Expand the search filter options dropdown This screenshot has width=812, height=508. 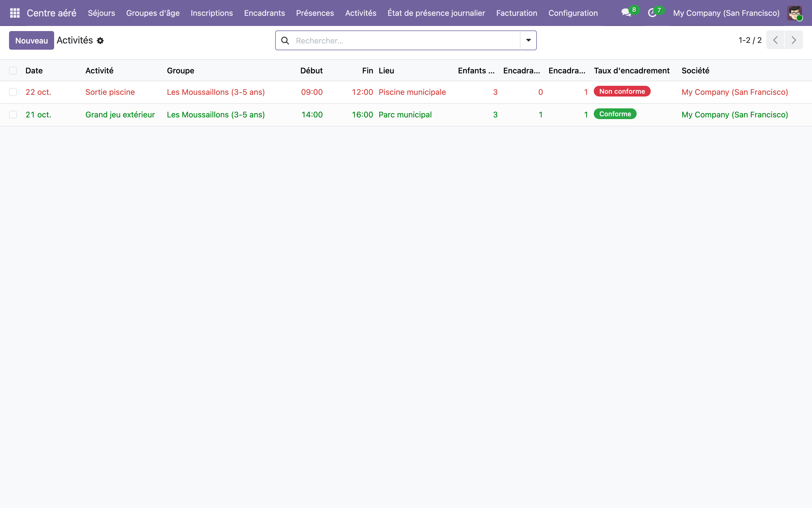[x=528, y=40]
